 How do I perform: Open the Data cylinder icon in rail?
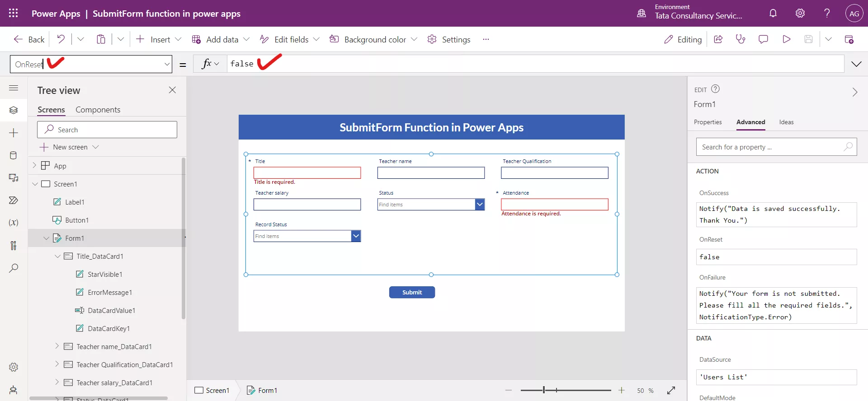[x=14, y=155]
